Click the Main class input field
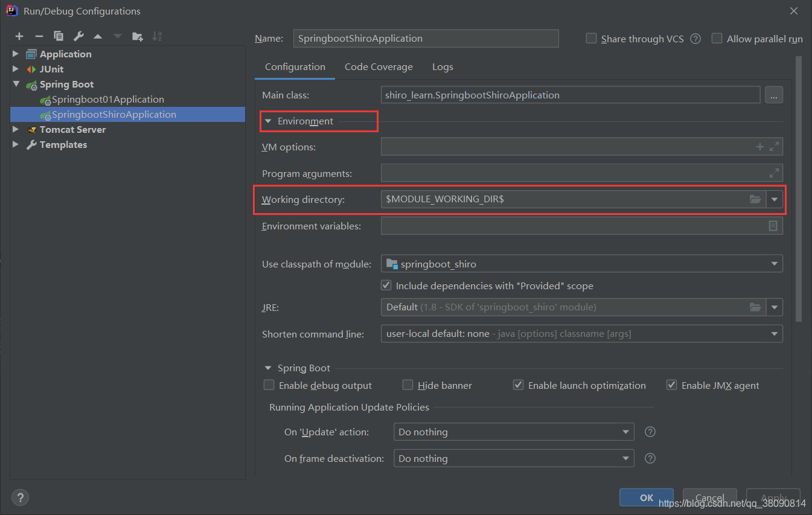This screenshot has height=515, width=812. pyautogui.click(x=571, y=95)
